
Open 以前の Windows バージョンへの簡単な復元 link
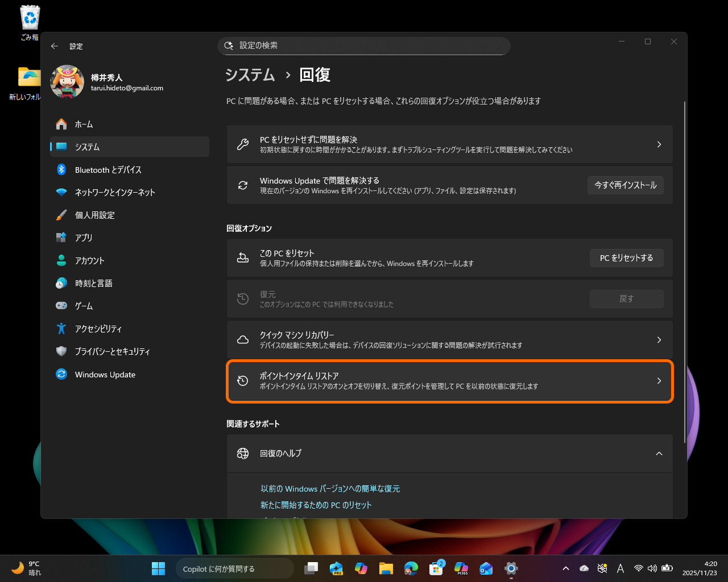[x=330, y=488]
